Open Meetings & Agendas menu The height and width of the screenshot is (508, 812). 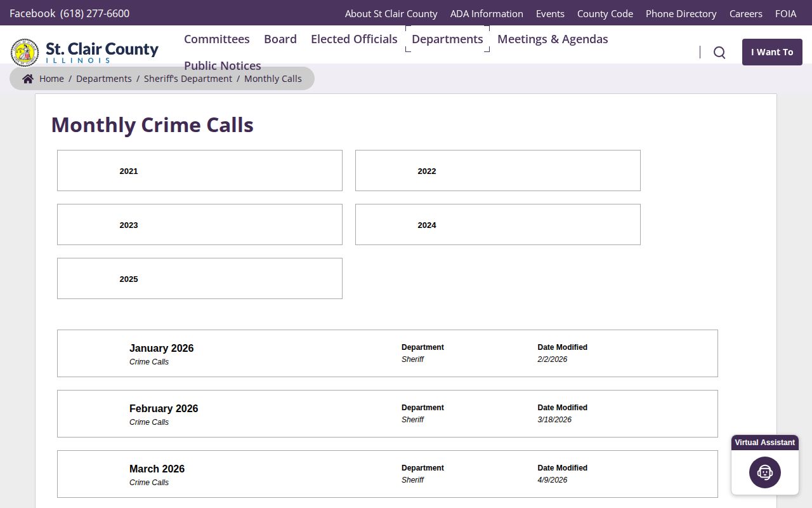pyautogui.click(x=553, y=39)
